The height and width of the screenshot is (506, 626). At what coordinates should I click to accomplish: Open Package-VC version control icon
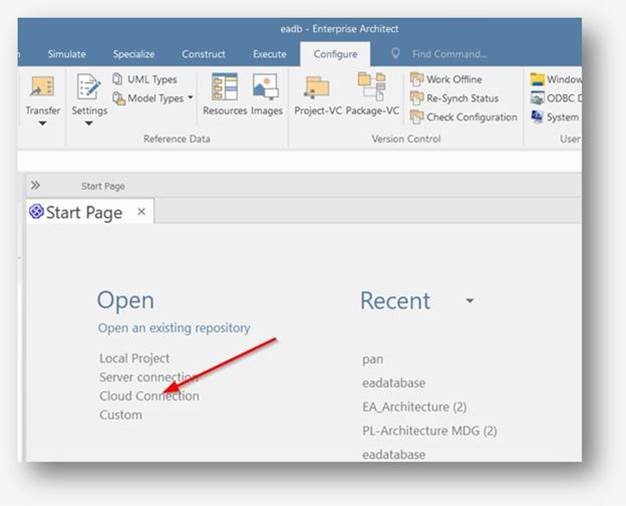(372, 86)
